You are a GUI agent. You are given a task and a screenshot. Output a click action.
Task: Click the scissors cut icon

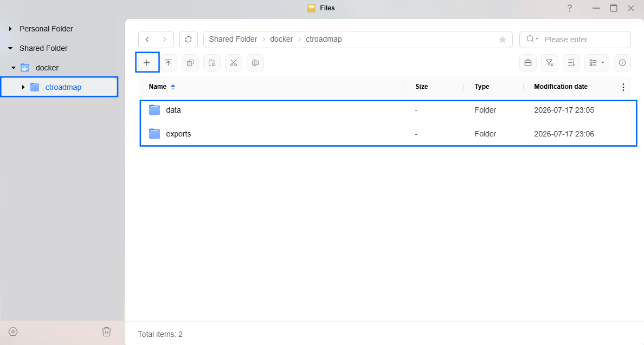234,63
